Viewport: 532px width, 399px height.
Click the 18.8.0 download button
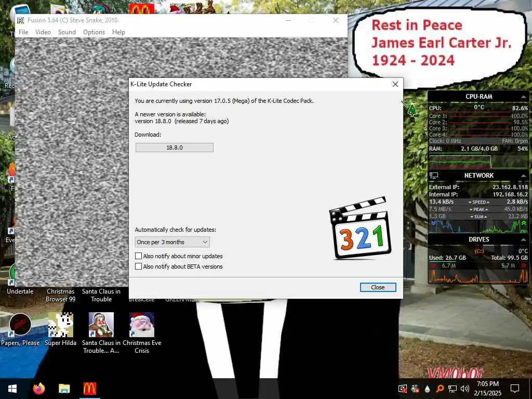click(175, 148)
